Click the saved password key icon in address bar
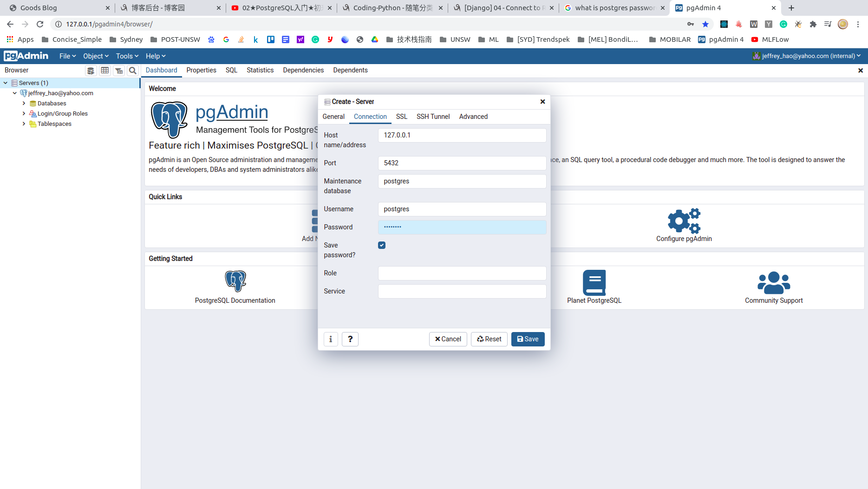Image resolution: width=868 pixels, height=489 pixels. tap(691, 24)
